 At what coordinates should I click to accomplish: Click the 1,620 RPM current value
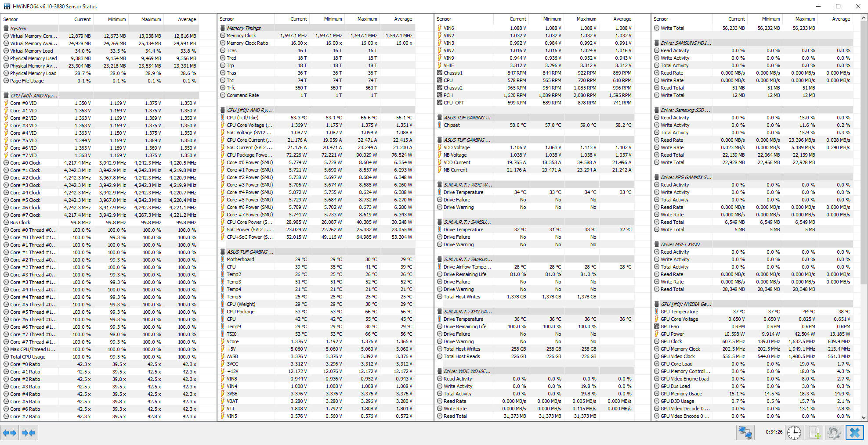pyautogui.click(x=514, y=95)
